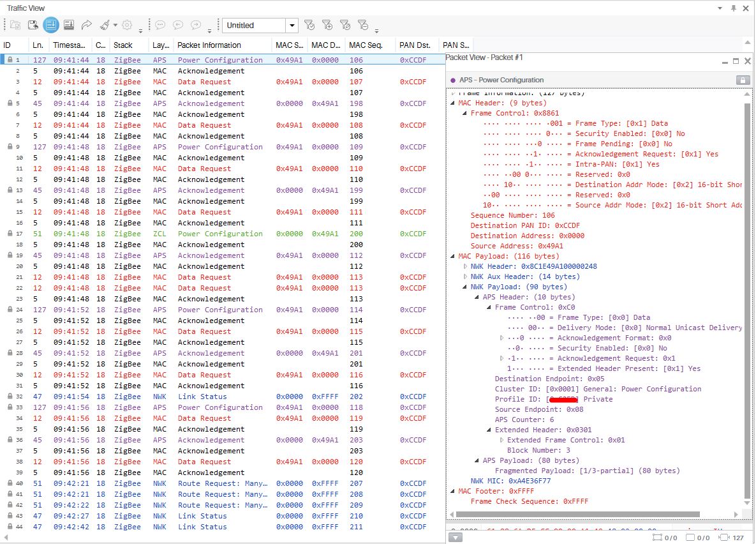This screenshot has height=544, width=756.
Task: Click the save capture icon
Action: coord(33,25)
